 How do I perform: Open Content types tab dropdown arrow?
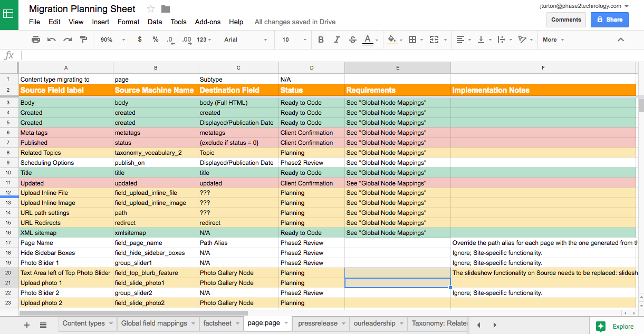[111, 323]
